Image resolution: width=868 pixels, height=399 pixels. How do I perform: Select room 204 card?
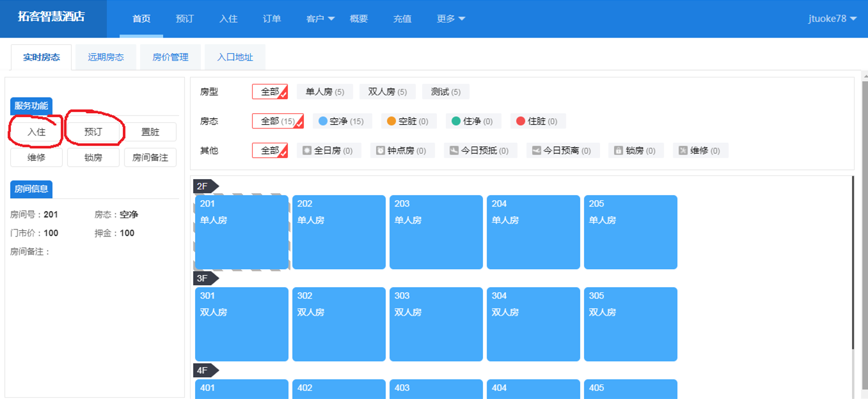tap(533, 232)
